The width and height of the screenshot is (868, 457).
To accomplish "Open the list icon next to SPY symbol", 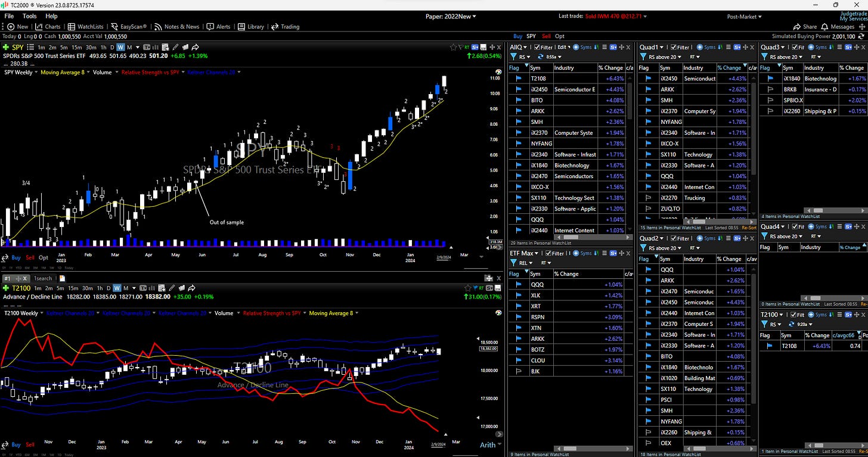I will tap(30, 47).
